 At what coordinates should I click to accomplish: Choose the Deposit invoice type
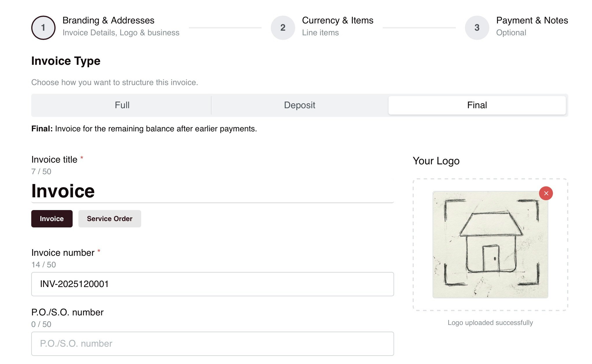tap(299, 105)
